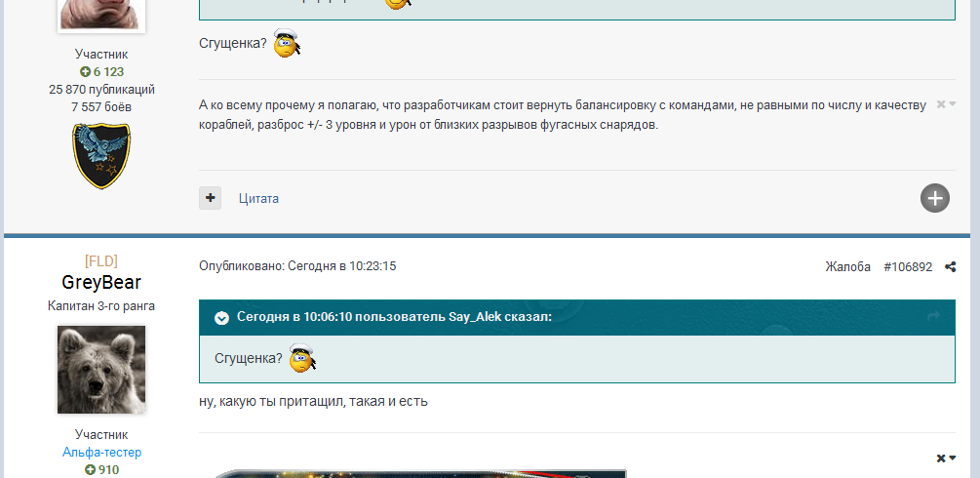
Task: Click the sailor smiley after the unquoted Сгущенка?
Action: 287,44
